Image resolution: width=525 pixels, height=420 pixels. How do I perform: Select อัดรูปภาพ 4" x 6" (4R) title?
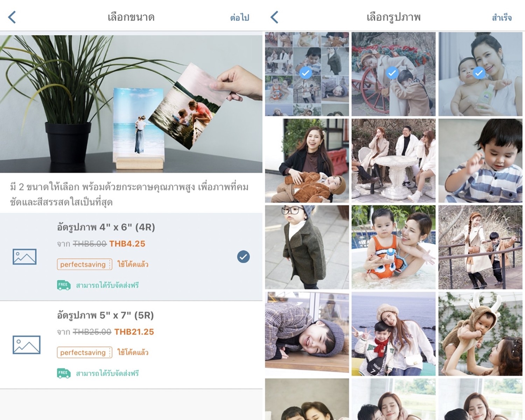click(x=106, y=227)
